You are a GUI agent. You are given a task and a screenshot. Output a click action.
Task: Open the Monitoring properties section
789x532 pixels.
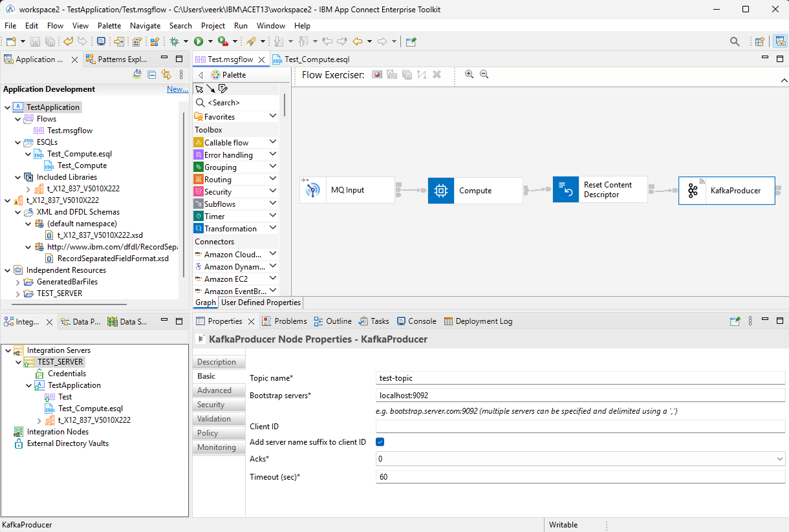219,447
